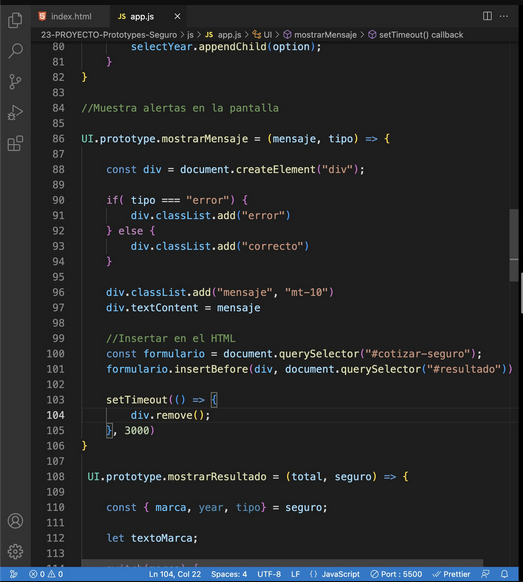
Task: Click the "correcto" string on line 93
Action: 272,246
